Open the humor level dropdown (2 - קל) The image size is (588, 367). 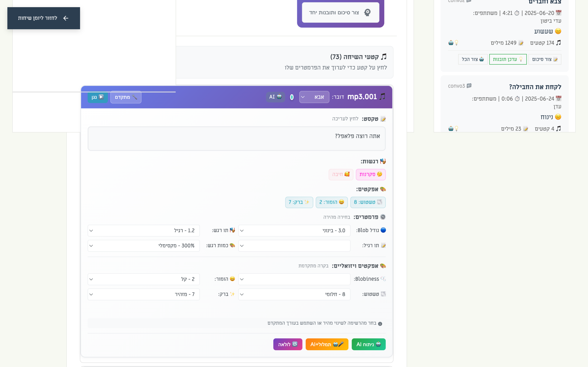143,279
